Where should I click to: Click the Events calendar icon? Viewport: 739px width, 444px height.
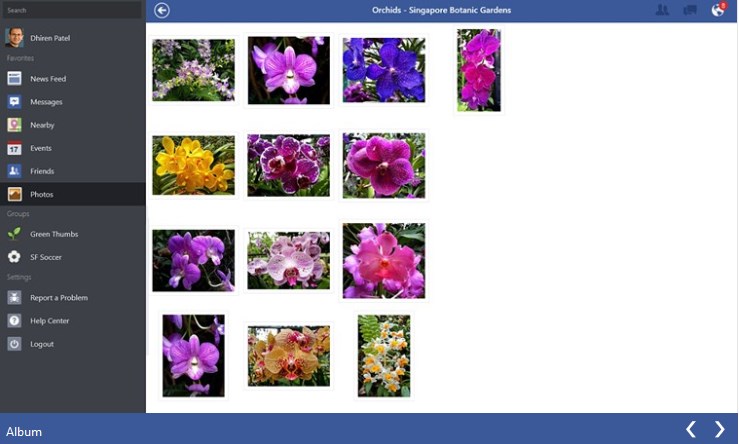coord(14,148)
